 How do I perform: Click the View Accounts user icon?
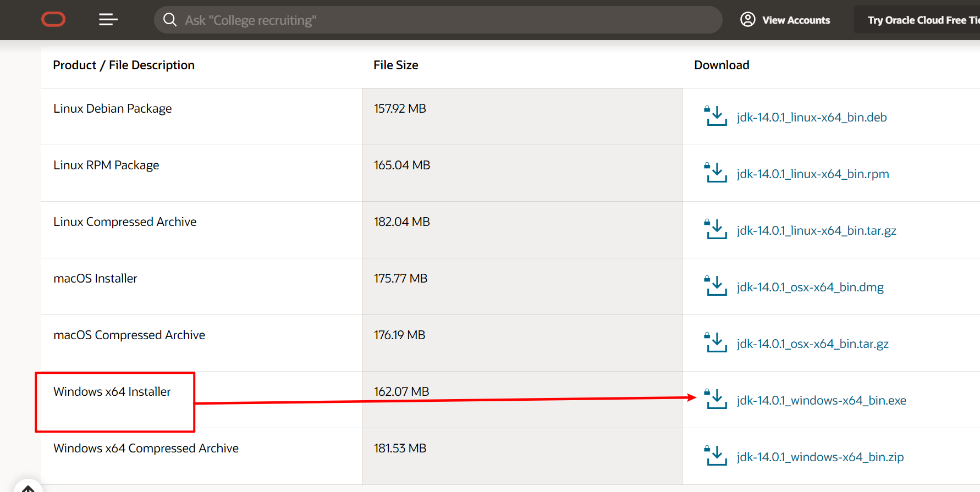[x=747, y=20]
